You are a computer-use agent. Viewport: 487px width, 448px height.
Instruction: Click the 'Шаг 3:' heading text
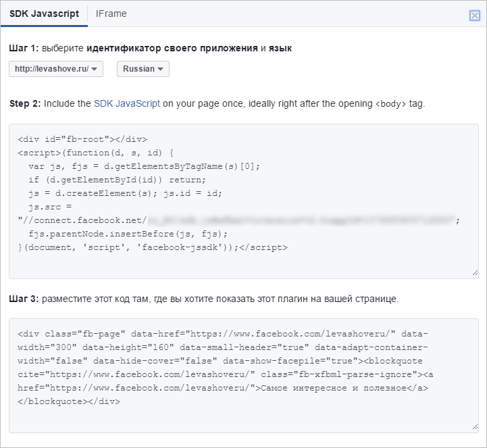point(24,299)
